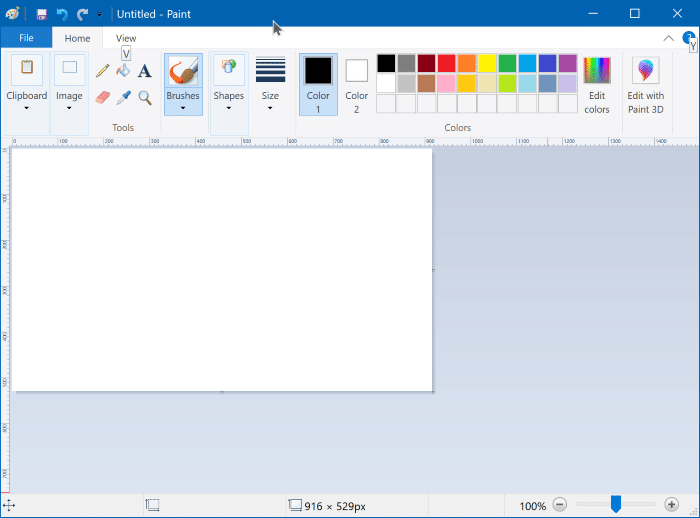700x518 pixels.
Task: Collapse the ribbon with chevron
Action: pos(668,38)
